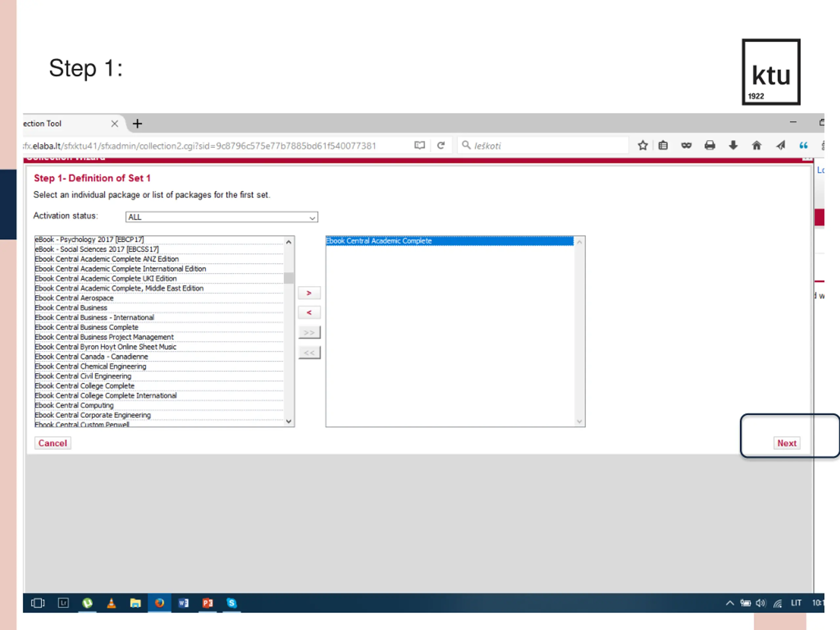Viewport: 840px width, 630px height.
Task: Select 'Ebook Central Academic Complete UKI Edition'
Action: [159, 279]
